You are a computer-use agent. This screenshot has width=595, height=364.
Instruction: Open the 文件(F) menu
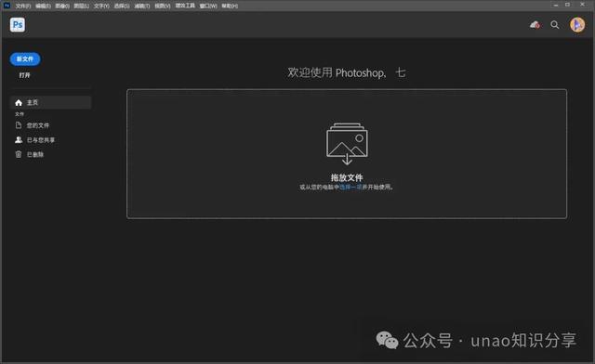(x=23, y=6)
